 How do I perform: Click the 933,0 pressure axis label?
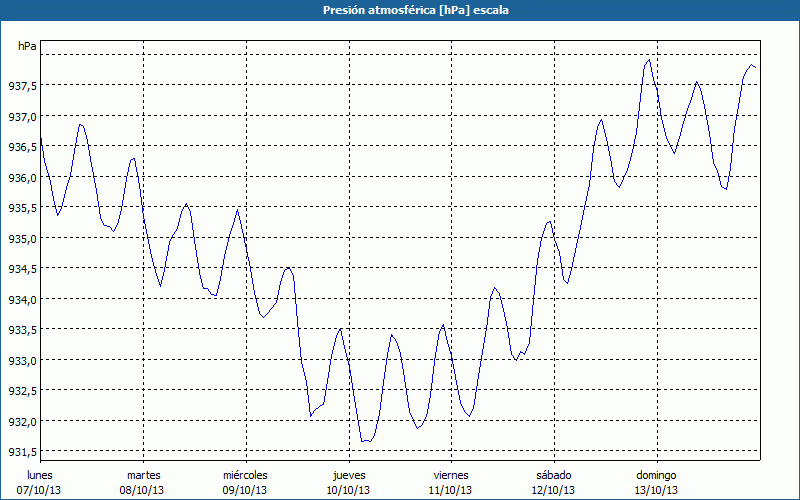coord(23,360)
